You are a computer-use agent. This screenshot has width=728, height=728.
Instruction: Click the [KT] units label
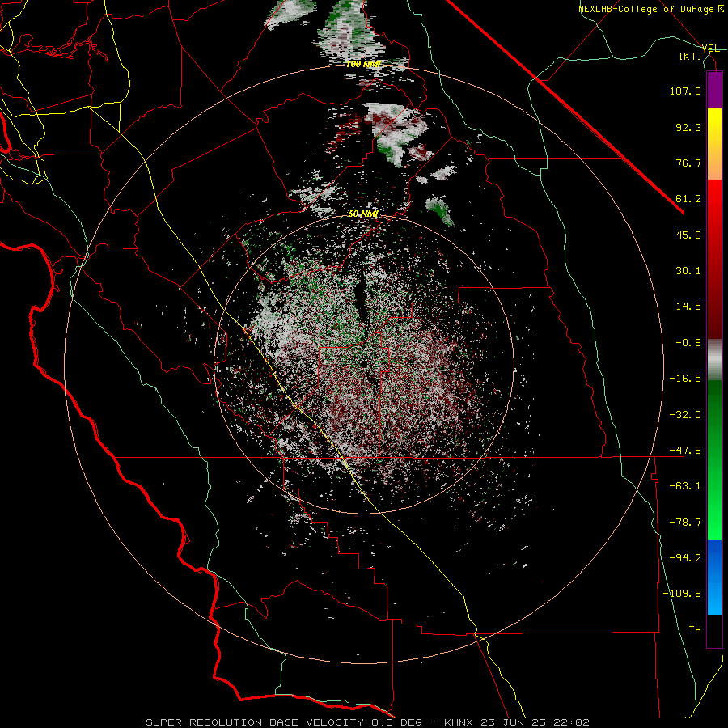point(691,56)
